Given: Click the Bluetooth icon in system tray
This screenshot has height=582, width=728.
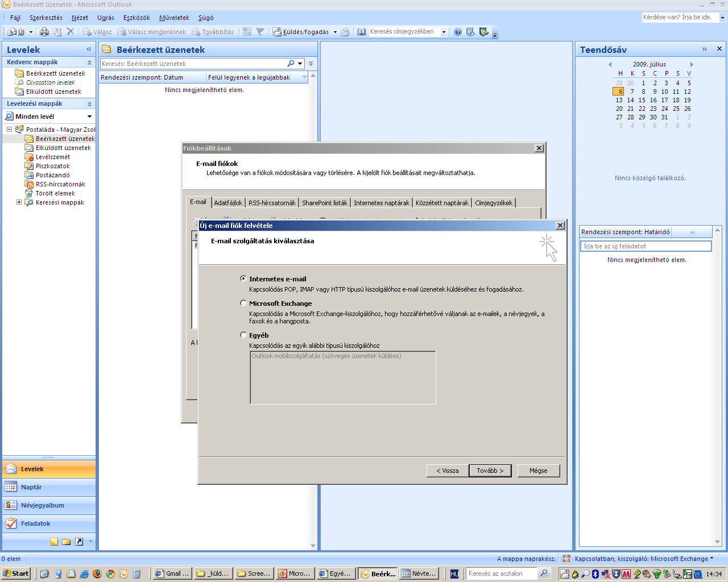Looking at the screenshot, I should (595, 574).
